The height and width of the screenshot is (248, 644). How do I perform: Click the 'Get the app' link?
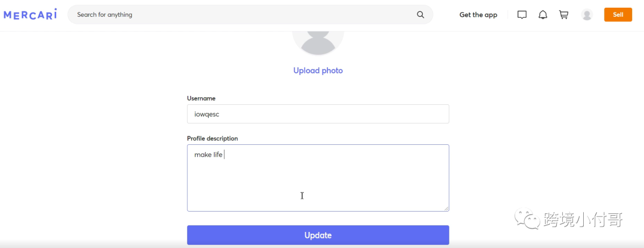click(478, 15)
